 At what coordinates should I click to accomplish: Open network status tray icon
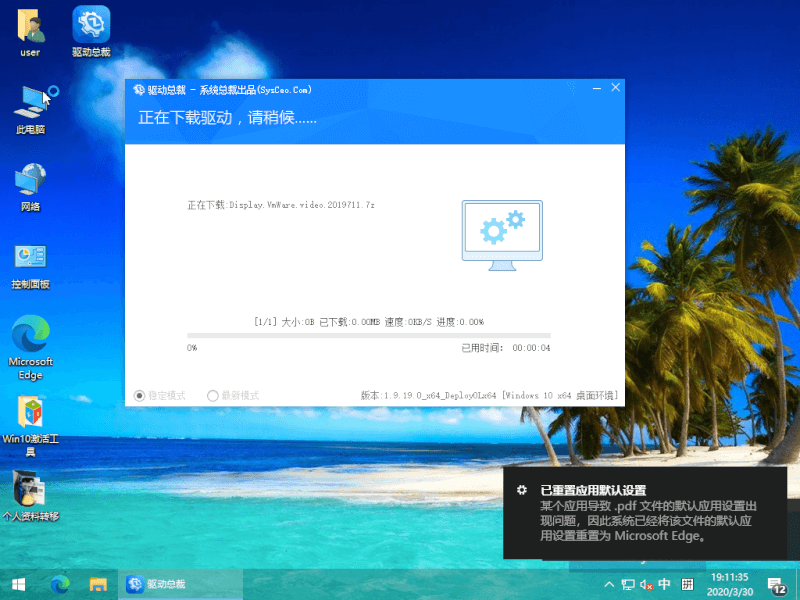[628, 585]
